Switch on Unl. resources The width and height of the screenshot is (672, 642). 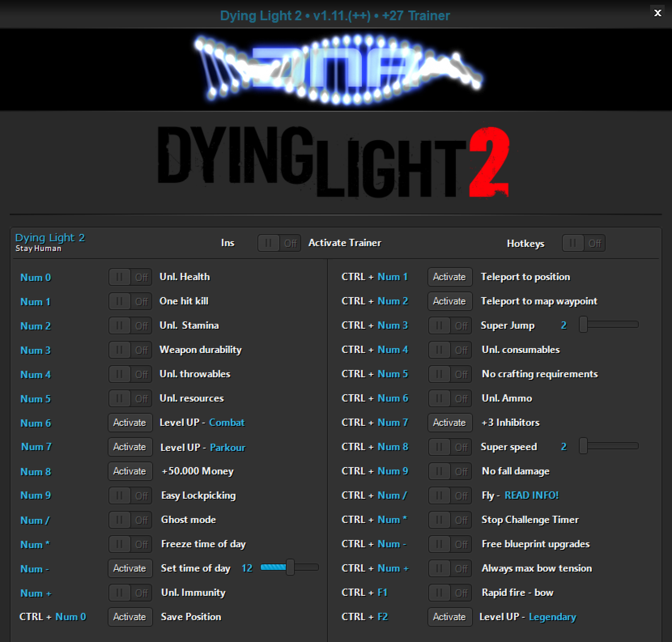click(x=130, y=398)
